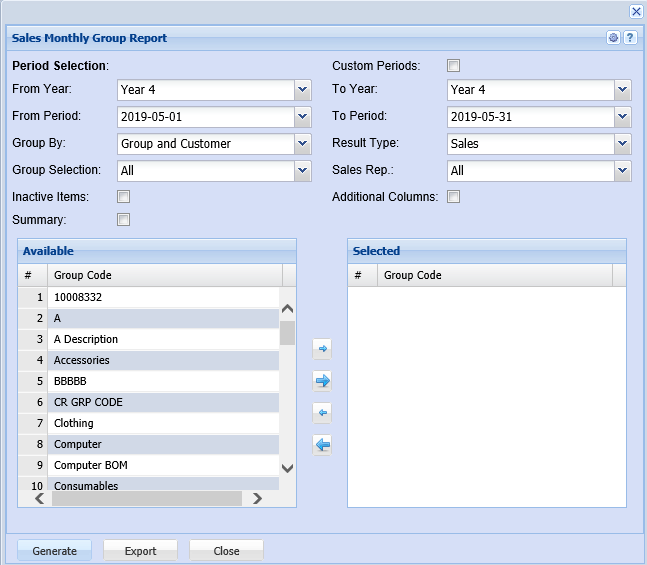Click the large right arrow to add all groups
Screen dimensions: 647x565
(322, 381)
